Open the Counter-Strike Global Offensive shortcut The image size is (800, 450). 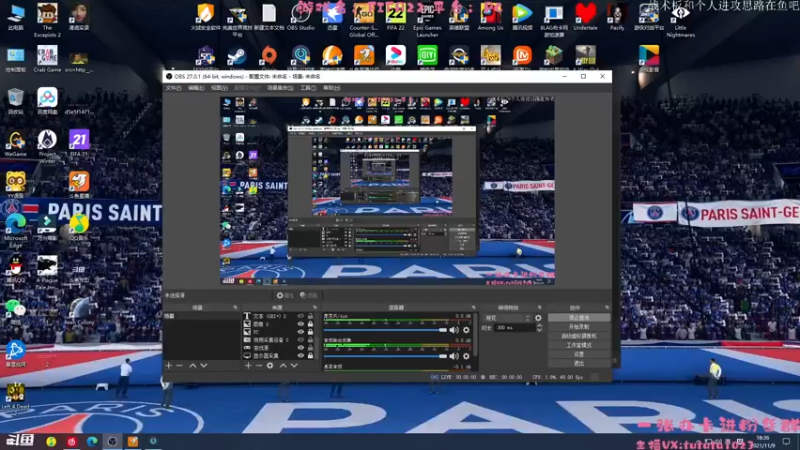[x=364, y=20]
